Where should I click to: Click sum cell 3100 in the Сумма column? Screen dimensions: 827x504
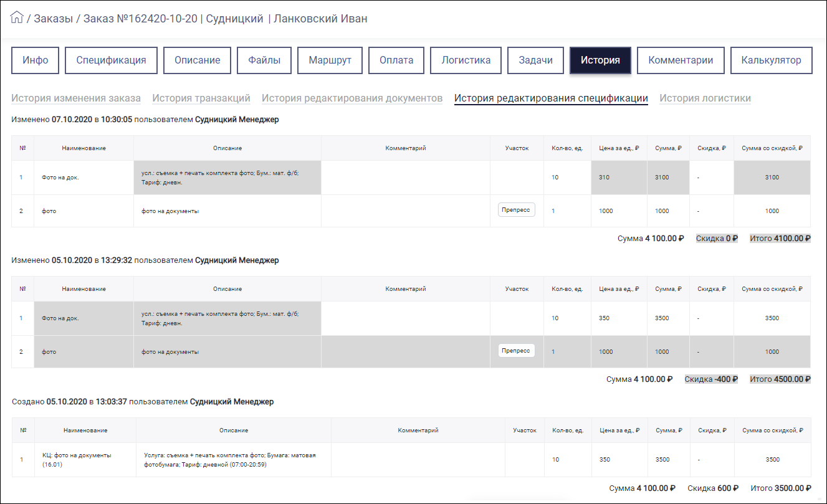(668, 178)
